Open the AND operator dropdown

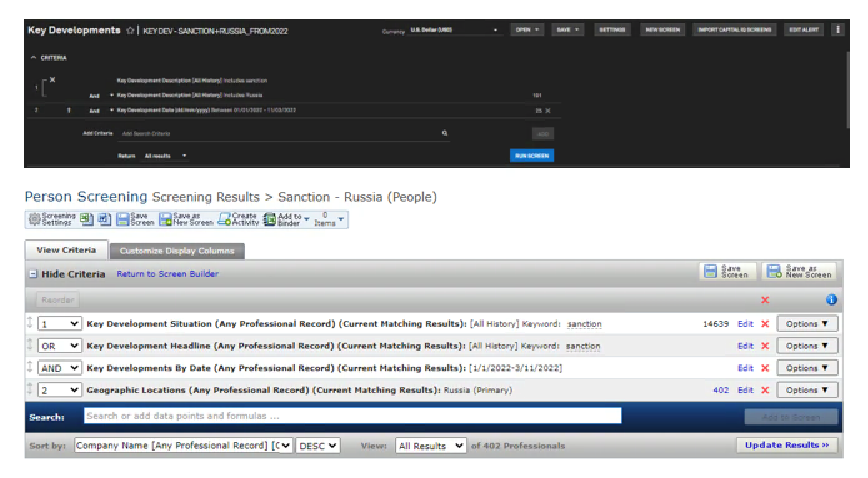pos(59,368)
